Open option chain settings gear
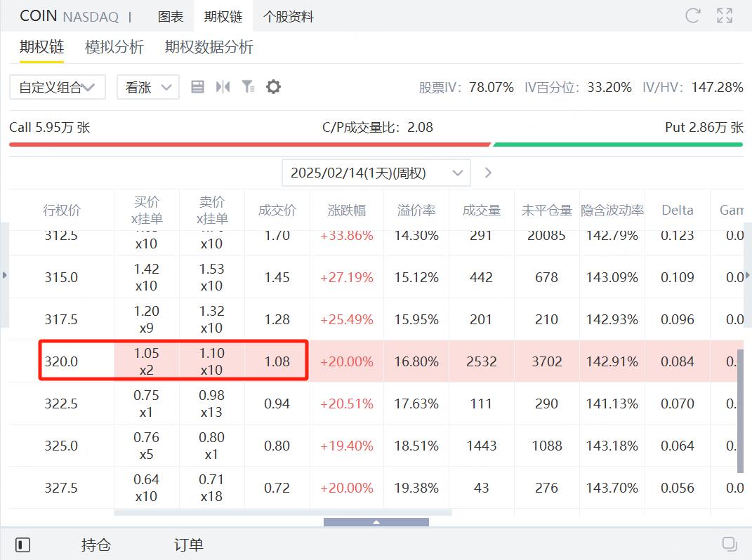The height and width of the screenshot is (560, 752). pyautogui.click(x=273, y=87)
